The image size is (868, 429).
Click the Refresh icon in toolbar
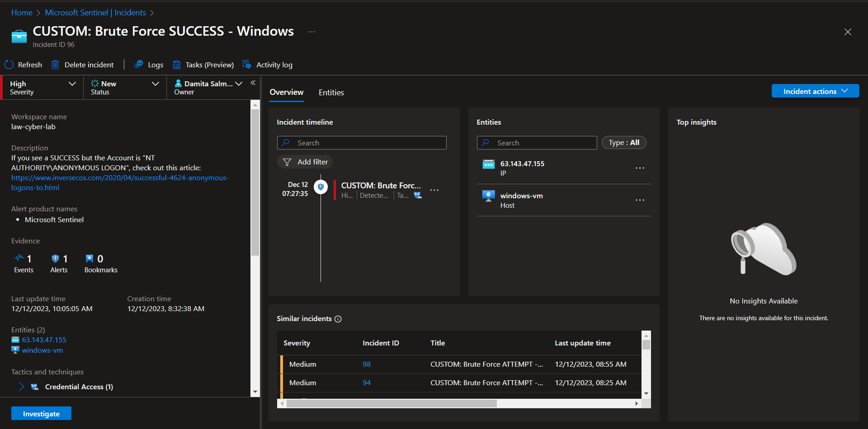(x=9, y=65)
